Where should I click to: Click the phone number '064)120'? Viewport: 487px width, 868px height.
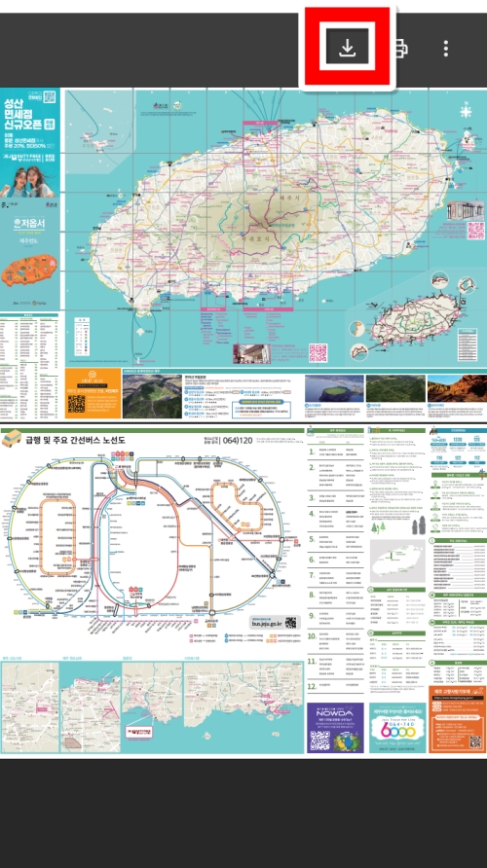(237, 441)
